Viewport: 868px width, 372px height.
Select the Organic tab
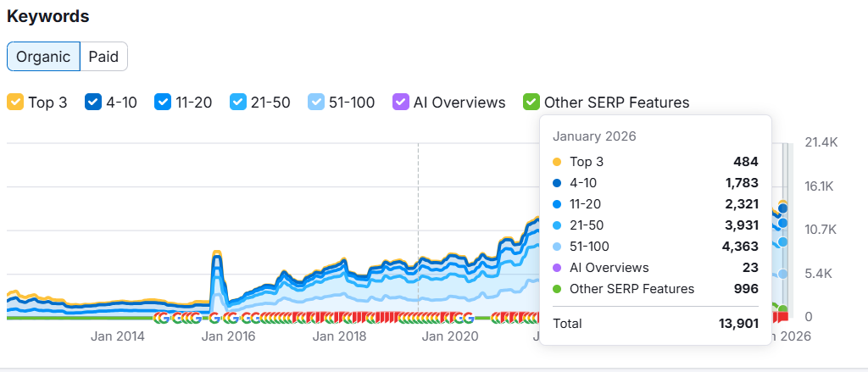pos(43,57)
